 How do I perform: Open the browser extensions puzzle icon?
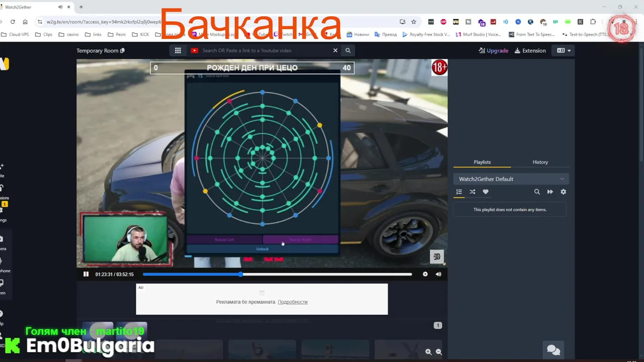coord(593,22)
